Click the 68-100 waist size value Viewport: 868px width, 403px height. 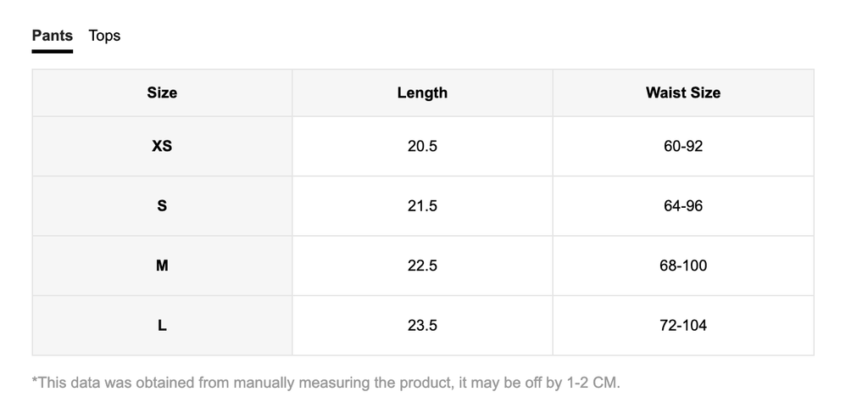click(x=683, y=266)
